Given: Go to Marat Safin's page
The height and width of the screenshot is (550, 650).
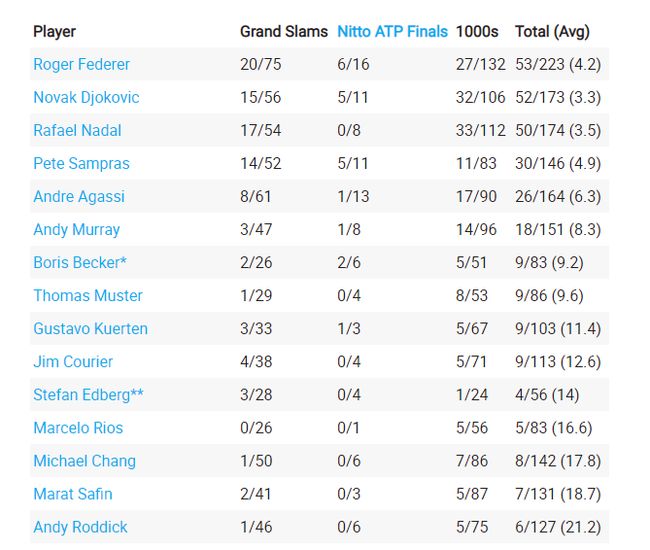Looking at the screenshot, I should pos(73,494).
